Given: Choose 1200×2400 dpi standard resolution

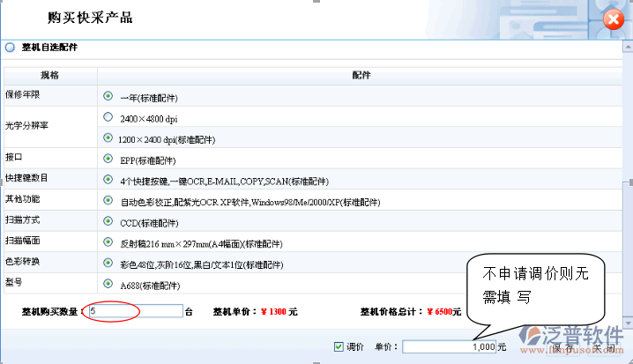Looking at the screenshot, I should 108,137.
